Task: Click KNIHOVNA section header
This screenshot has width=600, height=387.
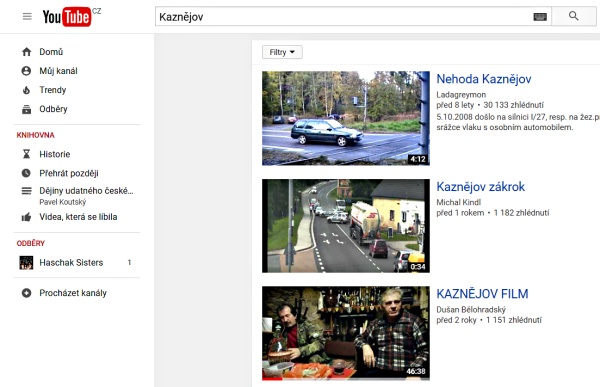Action: [36, 135]
